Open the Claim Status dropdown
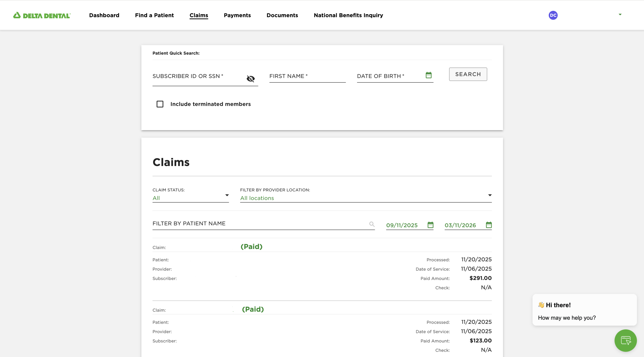The width and height of the screenshot is (644, 357). (x=191, y=198)
